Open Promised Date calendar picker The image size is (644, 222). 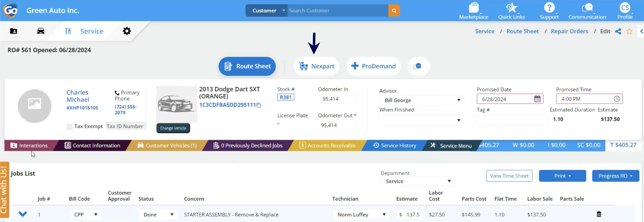click(x=537, y=99)
